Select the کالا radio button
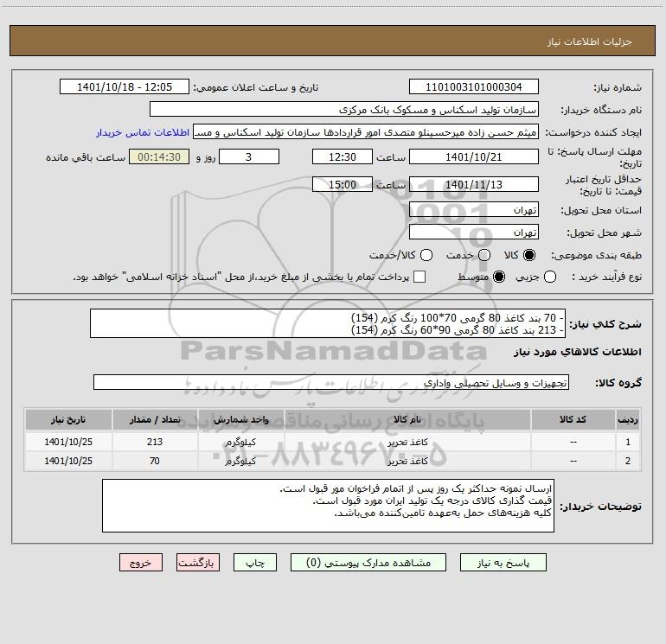666x644 pixels. point(529,255)
